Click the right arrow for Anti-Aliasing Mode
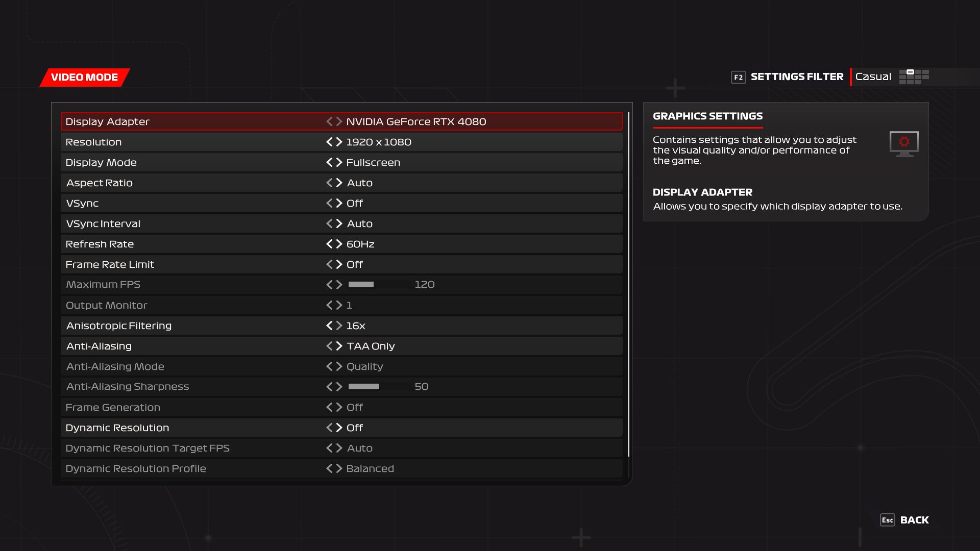Screen dimensions: 980x551 point(339,366)
